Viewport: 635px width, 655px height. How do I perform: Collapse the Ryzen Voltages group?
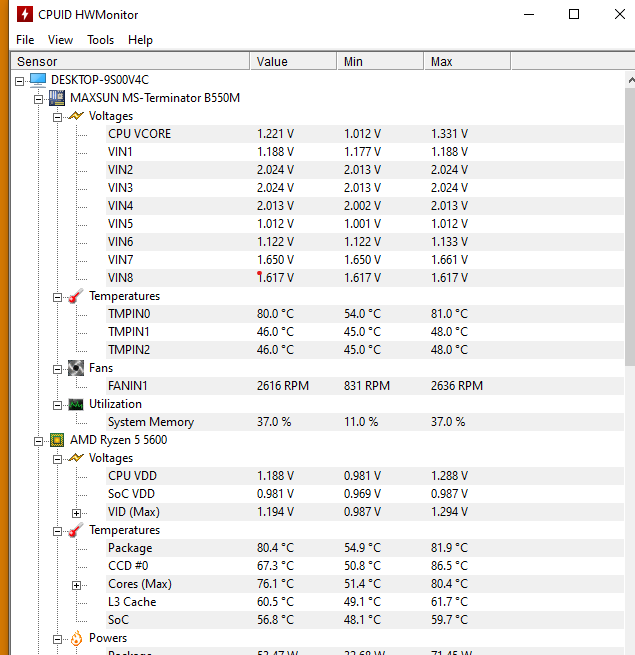(x=57, y=460)
